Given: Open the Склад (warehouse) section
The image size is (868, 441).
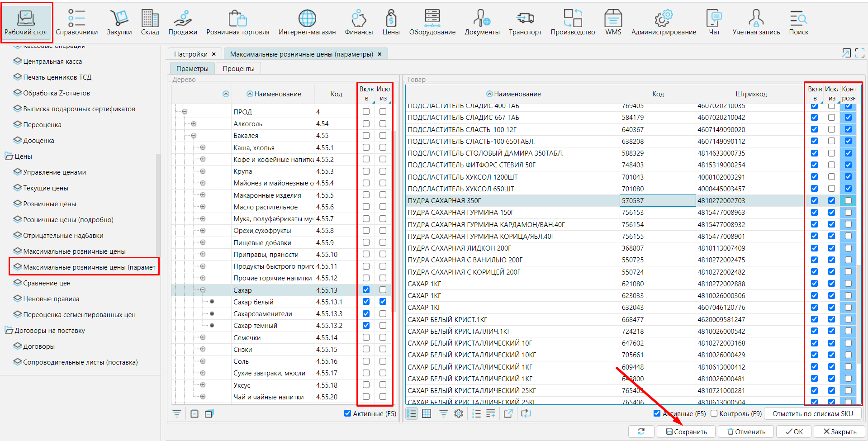Looking at the screenshot, I should [x=150, y=23].
